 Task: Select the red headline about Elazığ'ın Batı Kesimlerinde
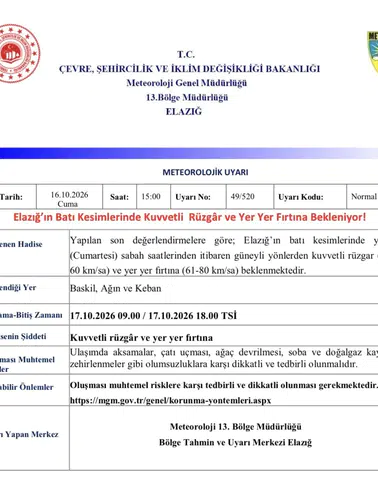click(x=189, y=217)
